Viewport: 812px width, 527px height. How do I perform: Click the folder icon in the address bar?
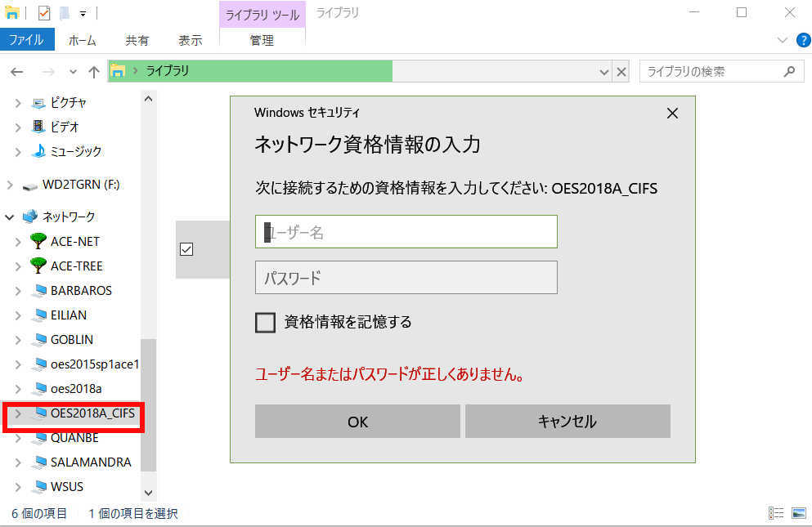click(x=118, y=71)
